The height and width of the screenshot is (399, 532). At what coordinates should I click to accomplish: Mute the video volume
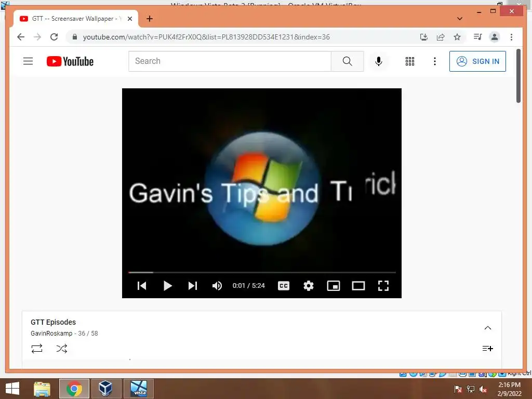[x=217, y=286]
